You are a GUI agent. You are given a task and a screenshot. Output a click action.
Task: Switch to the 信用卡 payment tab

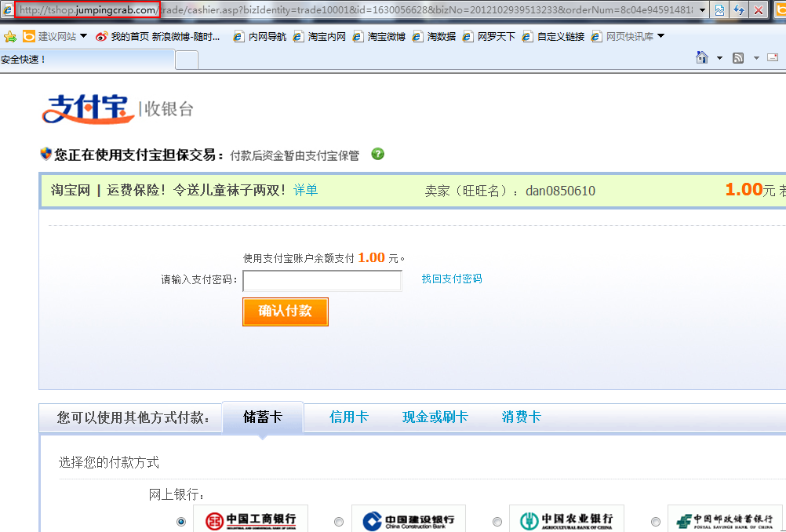coord(348,417)
